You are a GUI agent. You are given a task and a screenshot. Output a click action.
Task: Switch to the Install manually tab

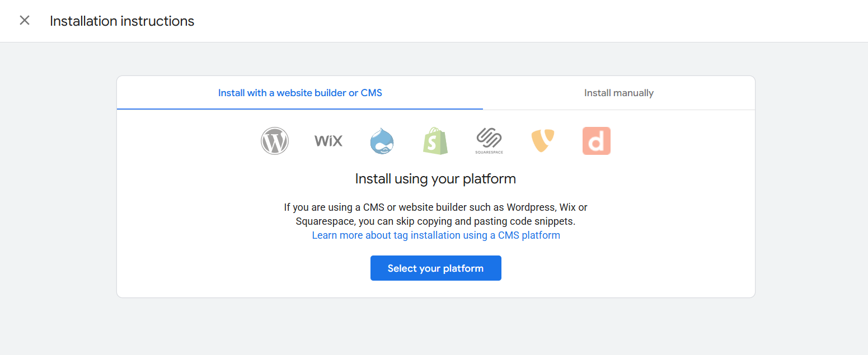tap(619, 93)
